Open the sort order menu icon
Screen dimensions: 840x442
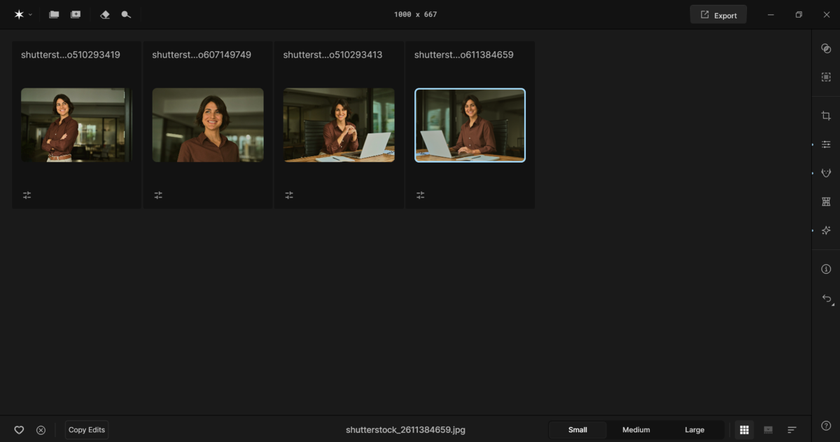(x=792, y=430)
